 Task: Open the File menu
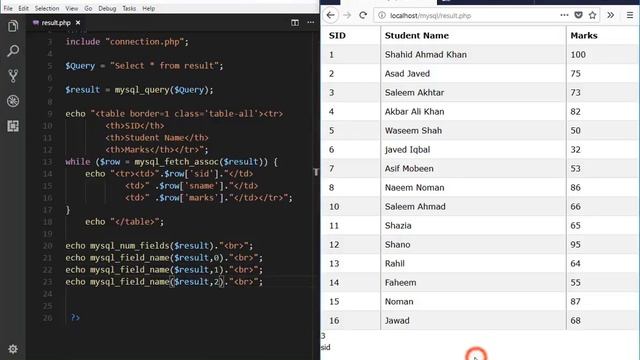[x=8, y=8]
